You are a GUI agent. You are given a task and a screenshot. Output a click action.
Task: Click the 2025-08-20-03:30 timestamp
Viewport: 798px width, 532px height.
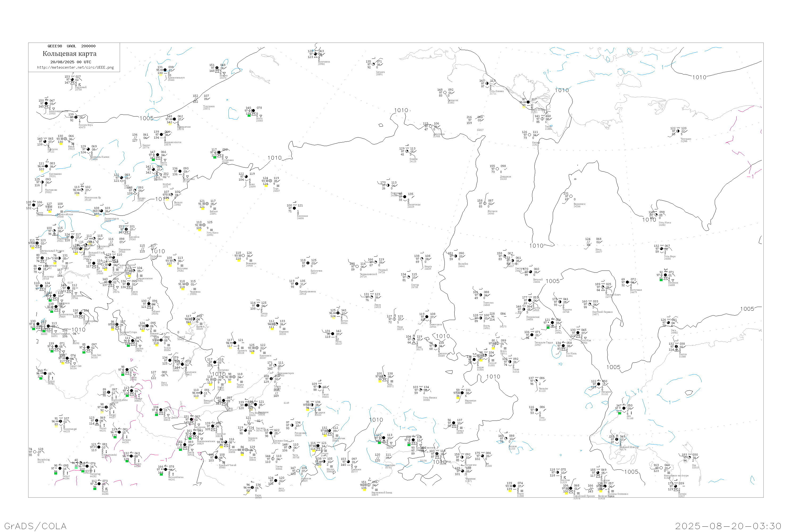729,526
